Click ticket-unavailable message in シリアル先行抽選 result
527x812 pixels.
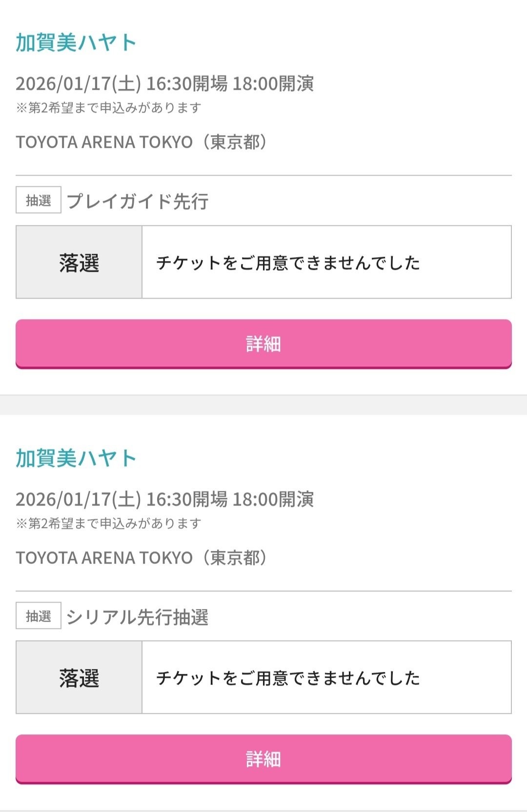point(288,678)
